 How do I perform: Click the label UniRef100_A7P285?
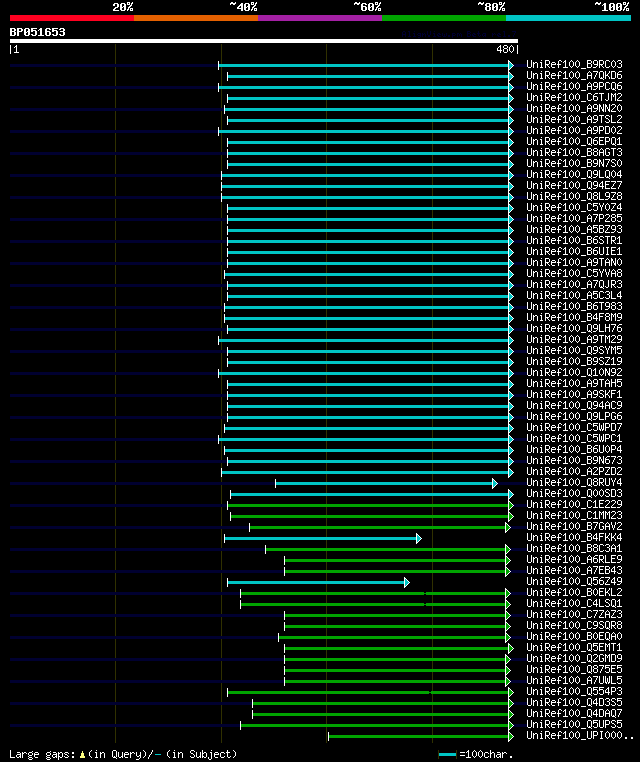[574, 218]
